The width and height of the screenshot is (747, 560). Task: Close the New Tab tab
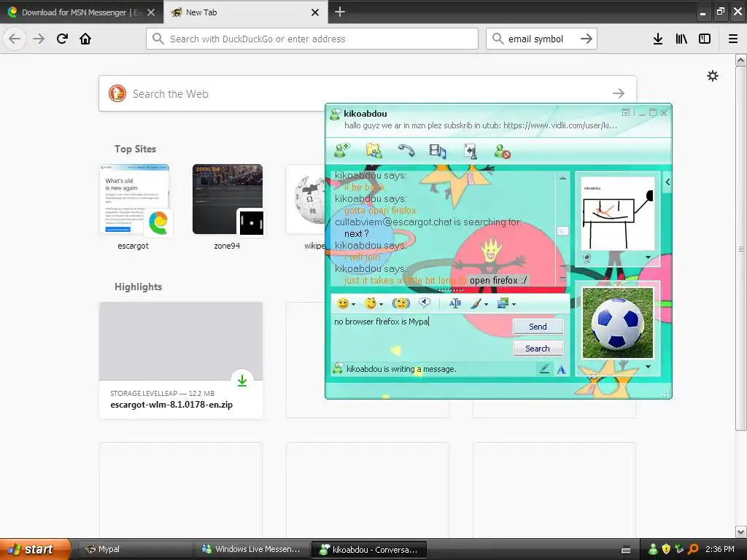[x=315, y=12]
